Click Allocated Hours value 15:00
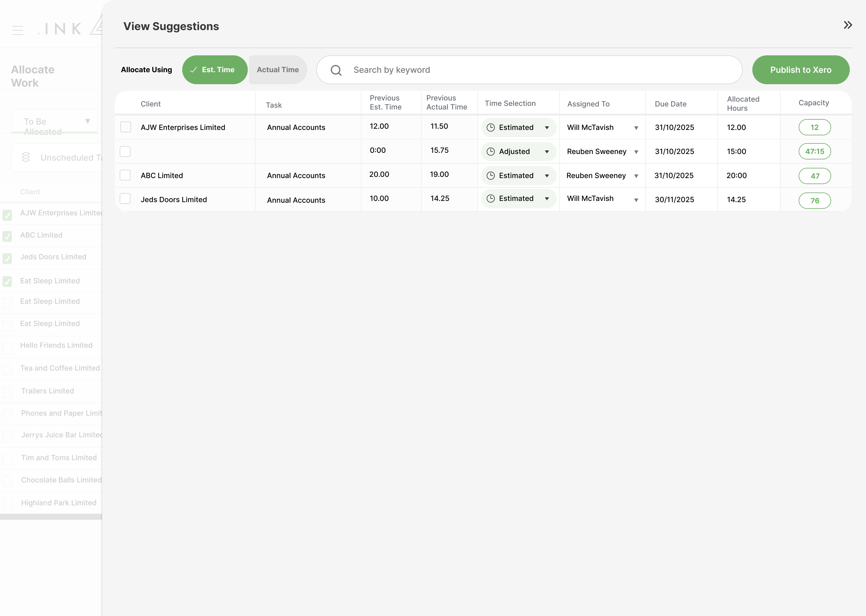866x616 pixels. tap(736, 151)
